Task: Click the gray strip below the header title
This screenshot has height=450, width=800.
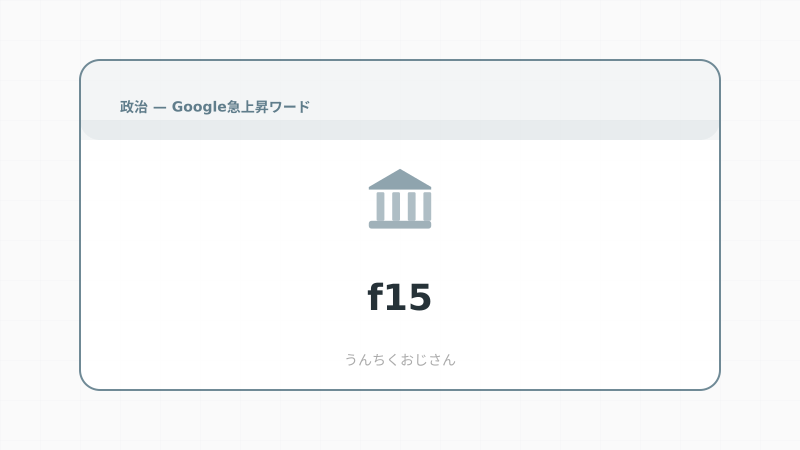Action: 400,130
